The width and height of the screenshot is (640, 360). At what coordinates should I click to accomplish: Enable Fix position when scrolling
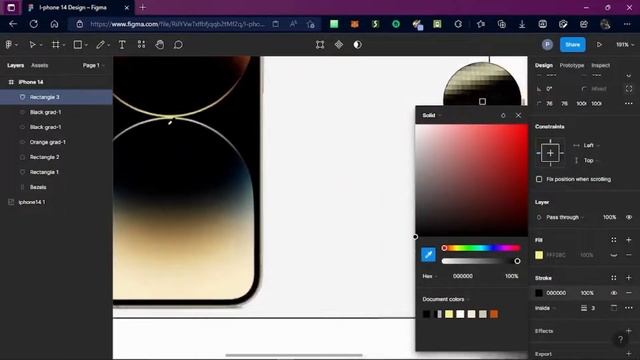[x=539, y=179]
